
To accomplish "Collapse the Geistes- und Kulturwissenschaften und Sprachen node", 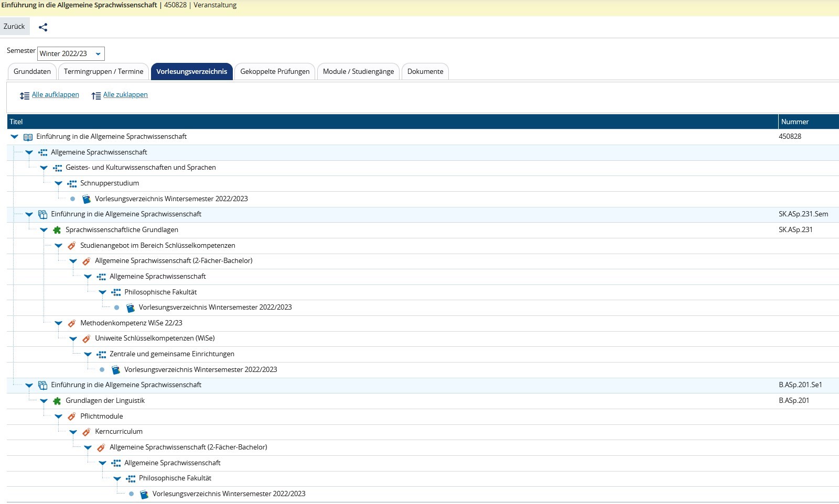I will [x=44, y=168].
